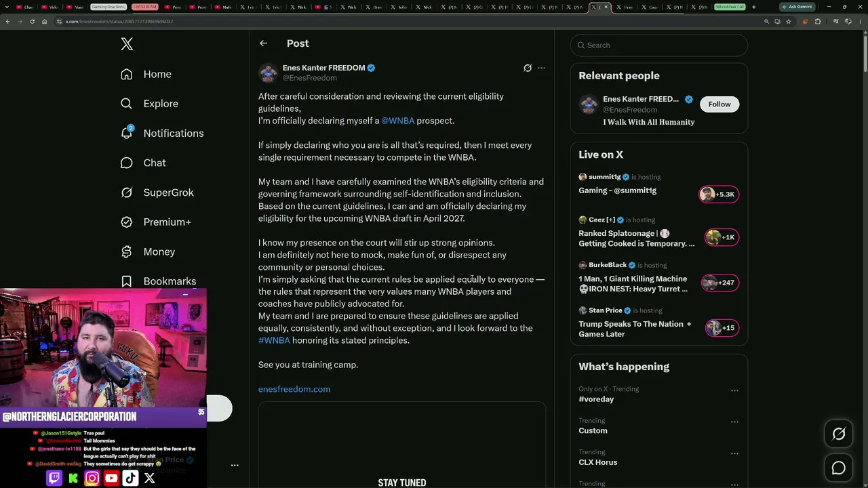Click the Ask Gemini button
The height and width of the screenshot is (488, 868).
(796, 7)
